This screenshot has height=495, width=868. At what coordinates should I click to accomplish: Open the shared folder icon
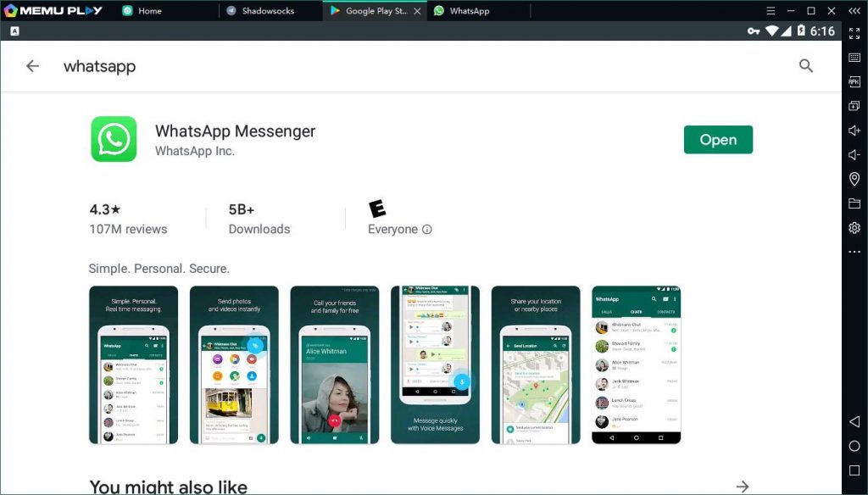[x=854, y=203]
